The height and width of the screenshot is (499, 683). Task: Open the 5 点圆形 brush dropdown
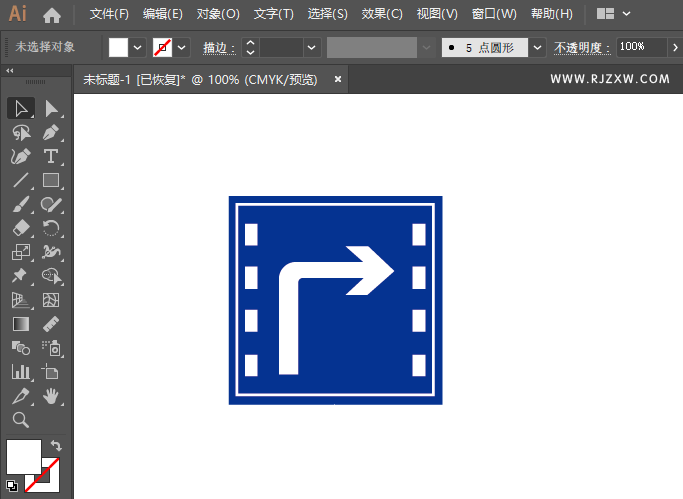point(538,47)
